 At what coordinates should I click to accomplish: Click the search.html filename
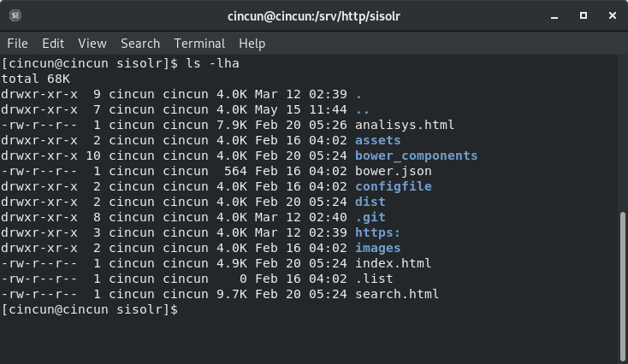[x=397, y=294]
